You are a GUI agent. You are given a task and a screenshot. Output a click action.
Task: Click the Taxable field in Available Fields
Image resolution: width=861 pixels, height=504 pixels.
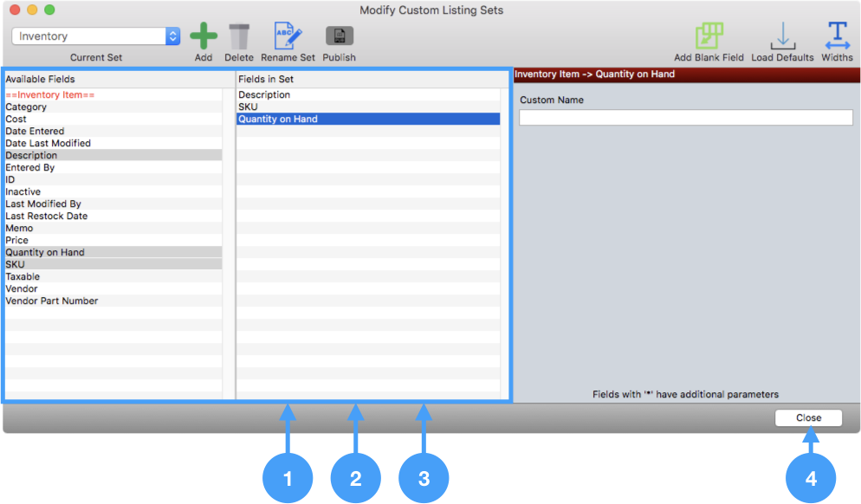pos(23,277)
